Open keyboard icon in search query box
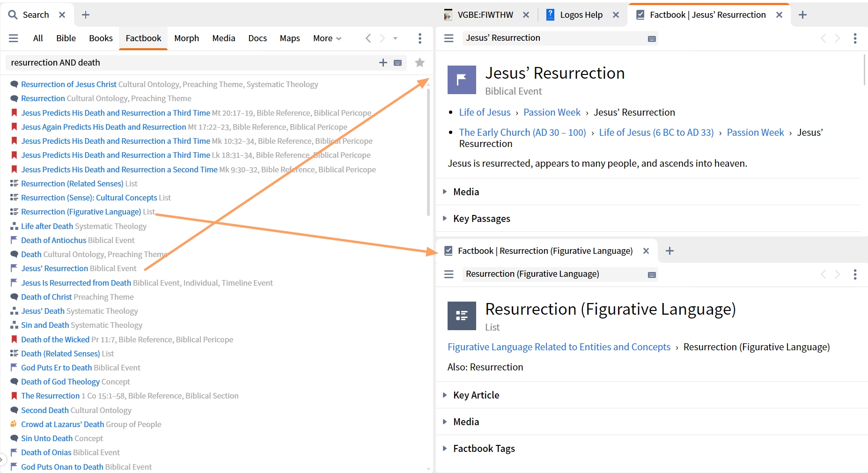Screen dimensions: 868x473 tap(398, 63)
